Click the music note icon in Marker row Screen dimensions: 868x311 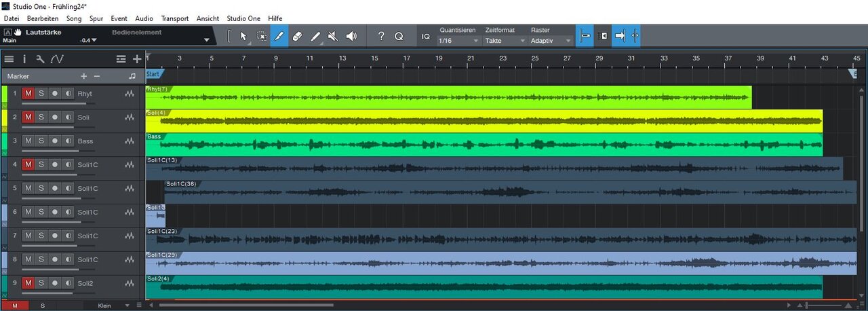[132, 76]
